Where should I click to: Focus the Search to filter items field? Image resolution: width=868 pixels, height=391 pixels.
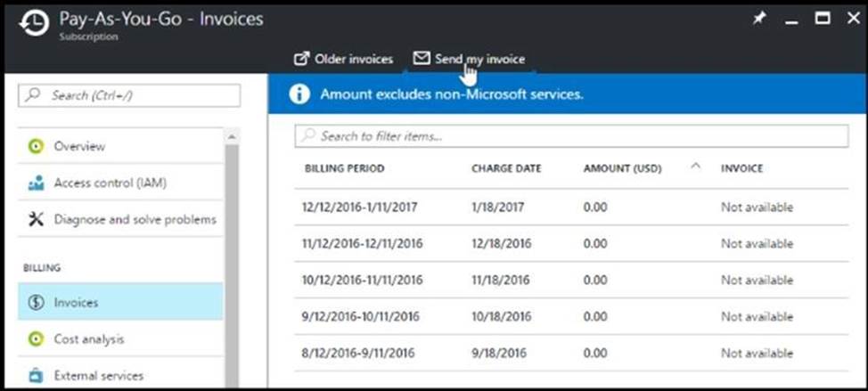(x=570, y=136)
